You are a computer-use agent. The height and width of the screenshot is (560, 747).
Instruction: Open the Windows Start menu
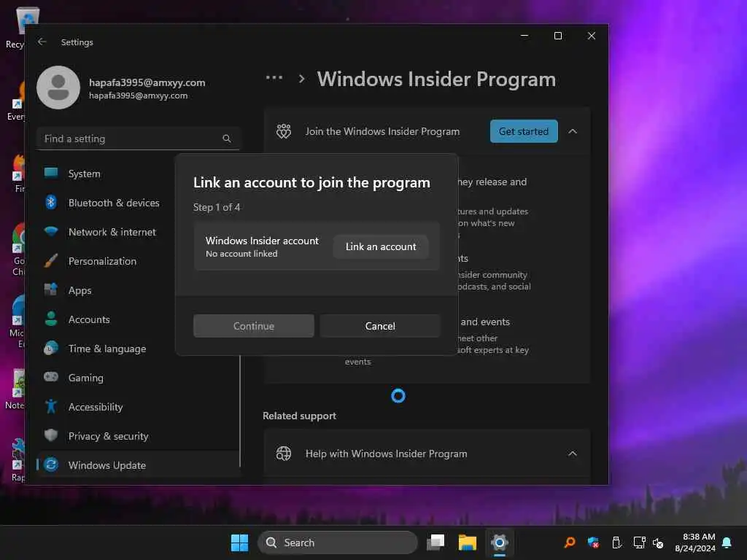[x=239, y=542]
